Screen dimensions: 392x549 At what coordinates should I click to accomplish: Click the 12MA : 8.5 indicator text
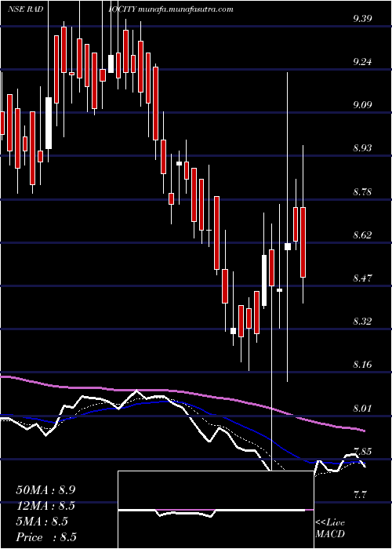pyautogui.click(x=45, y=506)
